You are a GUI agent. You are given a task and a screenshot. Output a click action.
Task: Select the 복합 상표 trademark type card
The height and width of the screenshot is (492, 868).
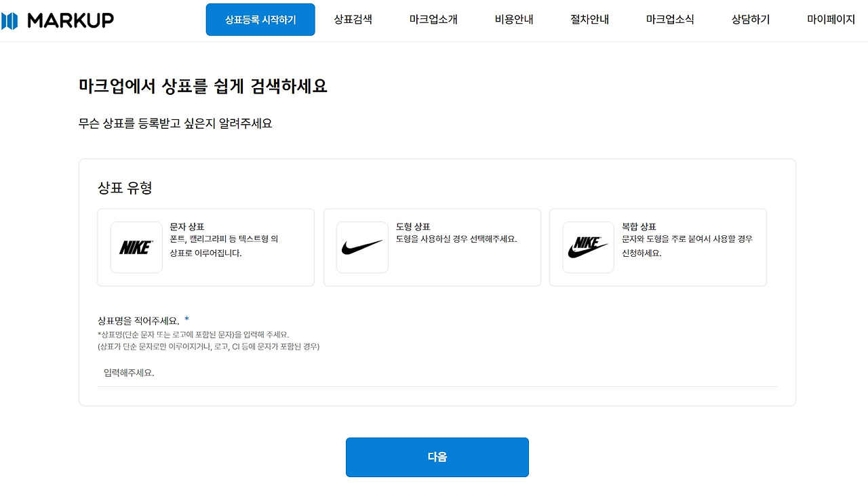coord(658,247)
